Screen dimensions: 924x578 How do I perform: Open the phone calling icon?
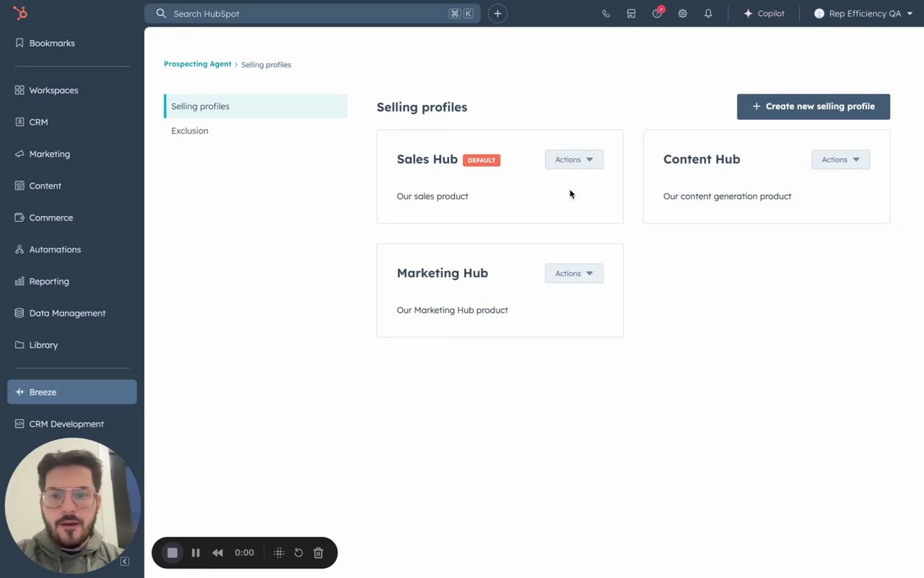click(x=606, y=14)
